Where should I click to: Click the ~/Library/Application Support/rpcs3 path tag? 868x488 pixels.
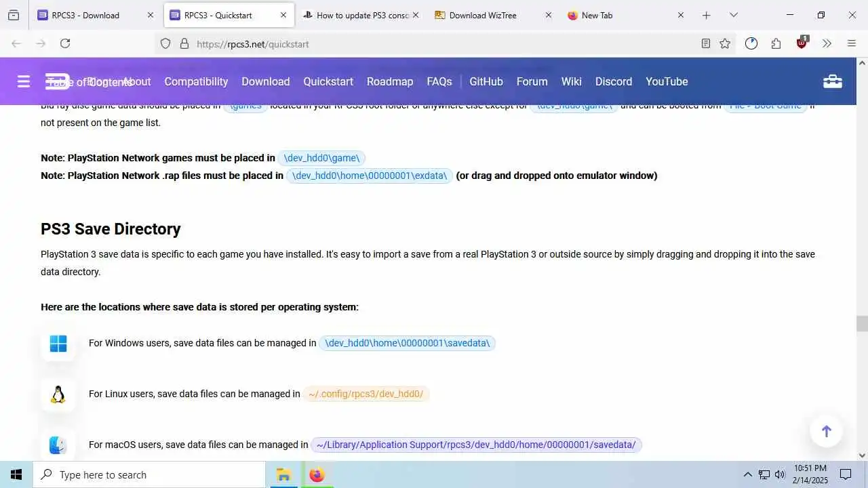[x=476, y=445]
